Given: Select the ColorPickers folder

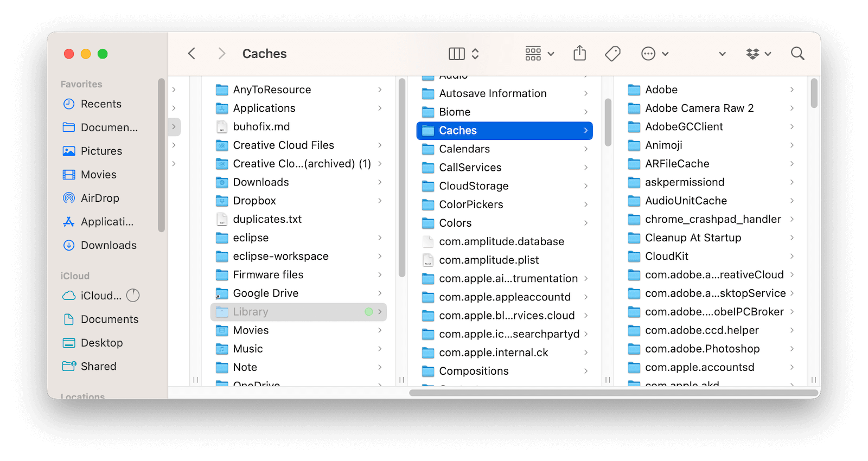Looking at the screenshot, I should click(x=505, y=204).
